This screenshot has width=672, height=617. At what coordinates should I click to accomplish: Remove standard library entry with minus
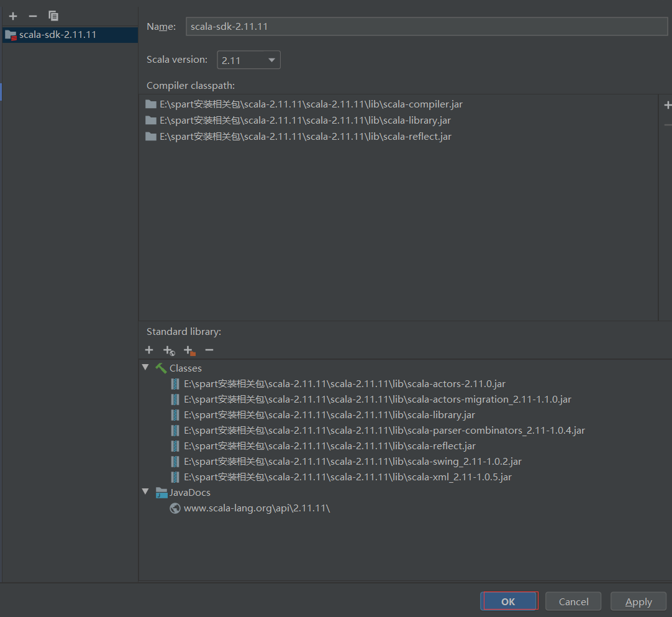point(209,350)
